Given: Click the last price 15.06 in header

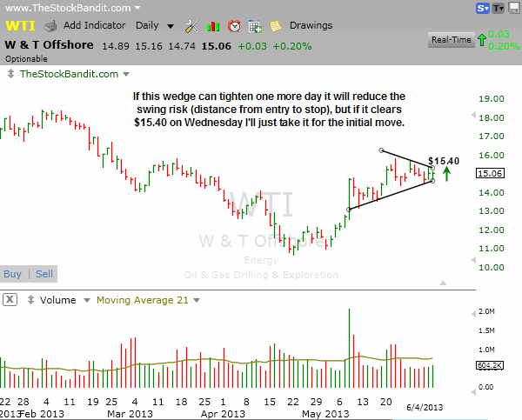Looking at the screenshot, I should (x=216, y=46).
